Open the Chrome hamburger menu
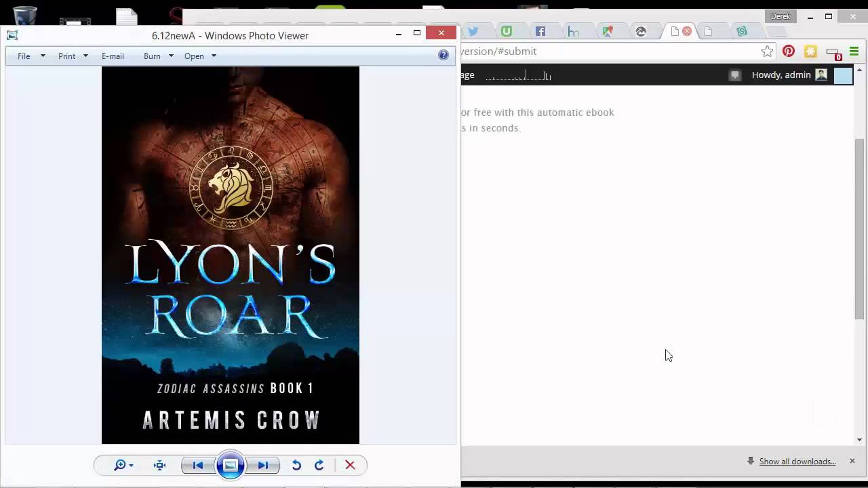The height and width of the screenshot is (488, 868). click(854, 52)
